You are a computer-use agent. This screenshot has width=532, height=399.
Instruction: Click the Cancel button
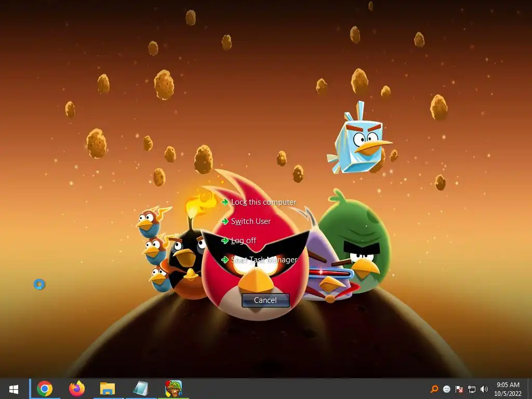(x=265, y=300)
